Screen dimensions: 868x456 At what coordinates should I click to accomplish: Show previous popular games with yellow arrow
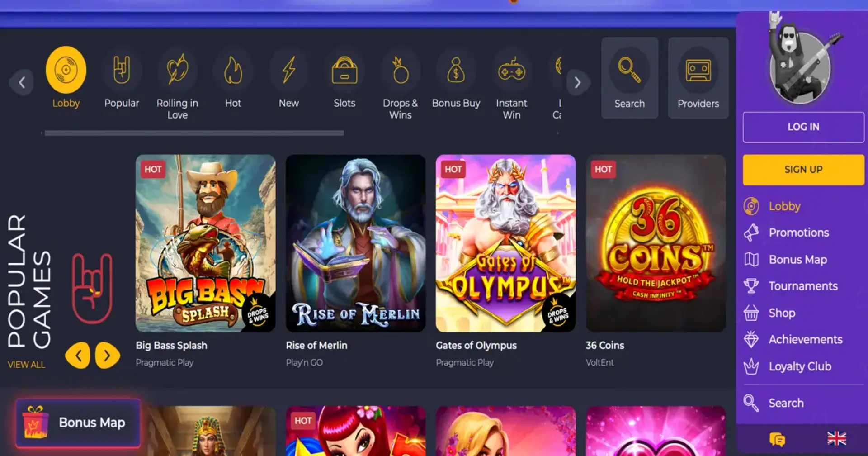tap(78, 356)
